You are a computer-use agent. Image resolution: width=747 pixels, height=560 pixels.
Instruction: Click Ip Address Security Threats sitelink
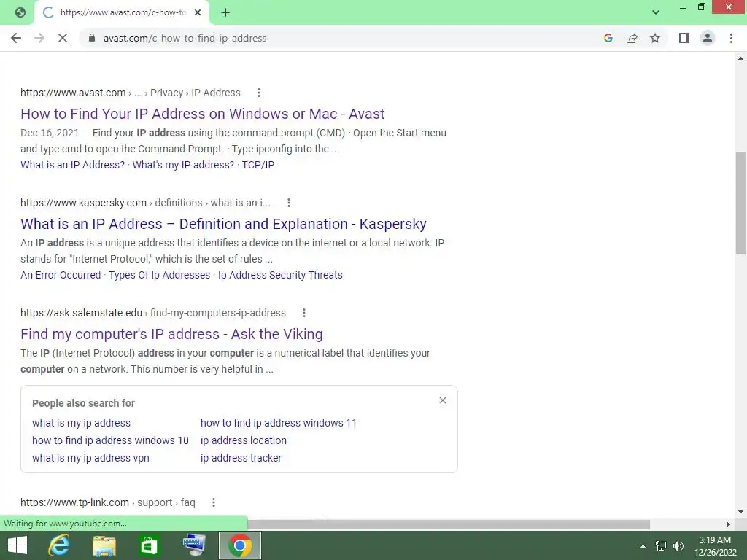click(280, 275)
